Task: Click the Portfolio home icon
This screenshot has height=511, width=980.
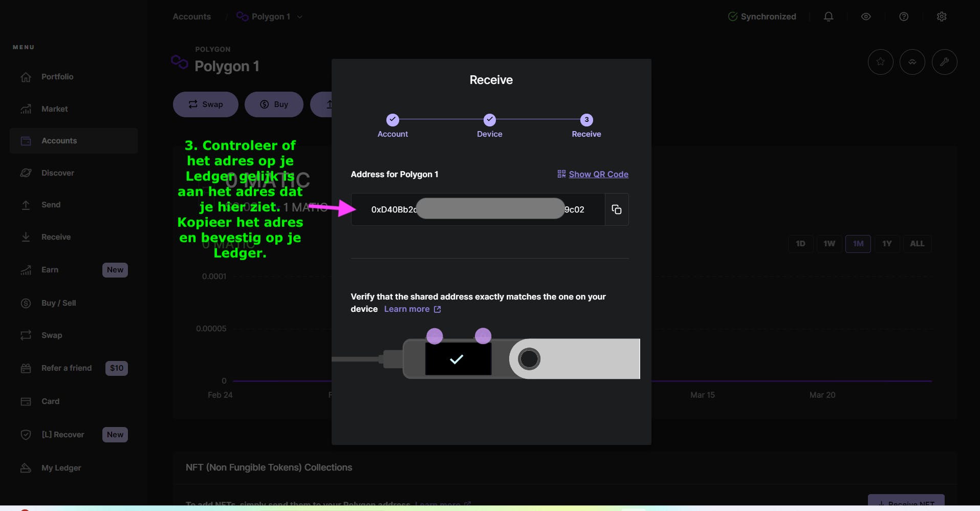Action: (26, 77)
